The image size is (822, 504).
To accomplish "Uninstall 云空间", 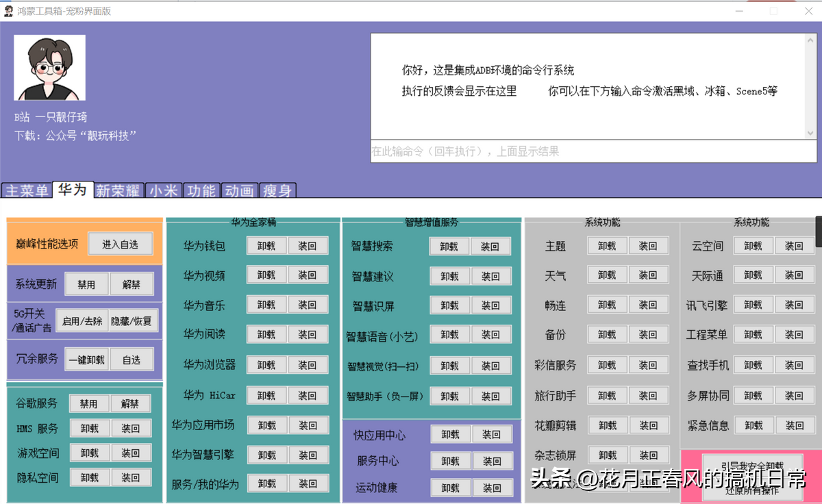I will pos(753,245).
